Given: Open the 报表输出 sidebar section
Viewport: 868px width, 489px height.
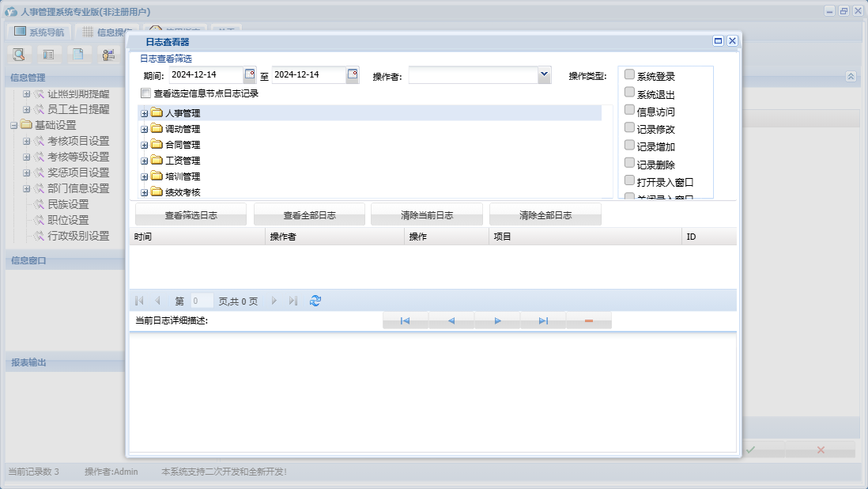Looking at the screenshot, I should (x=28, y=362).
